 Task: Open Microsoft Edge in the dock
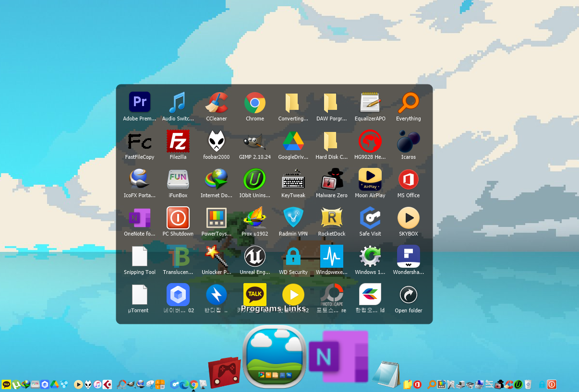click(x=184, y=384)
